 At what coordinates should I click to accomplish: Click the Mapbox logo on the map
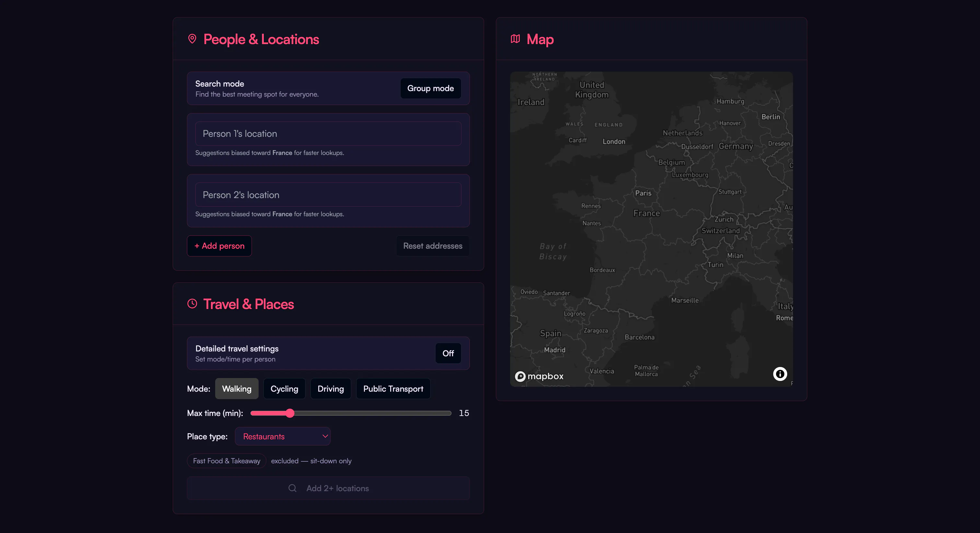(539, 376)
